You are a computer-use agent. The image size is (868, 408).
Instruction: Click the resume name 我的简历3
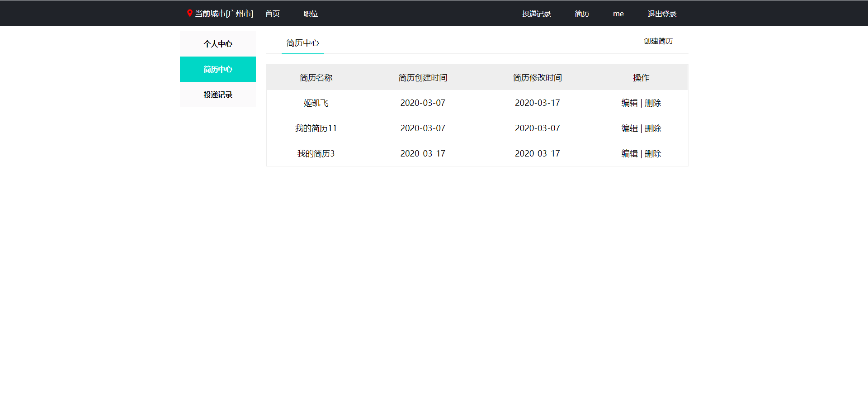[316, 154]
